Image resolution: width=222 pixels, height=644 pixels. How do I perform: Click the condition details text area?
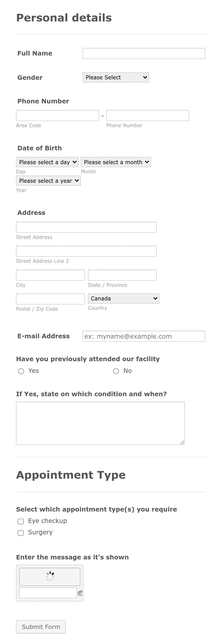click(100, 422)
